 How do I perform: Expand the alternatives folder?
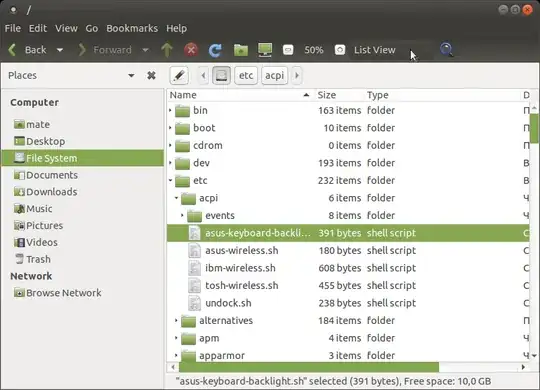(176, 321)
